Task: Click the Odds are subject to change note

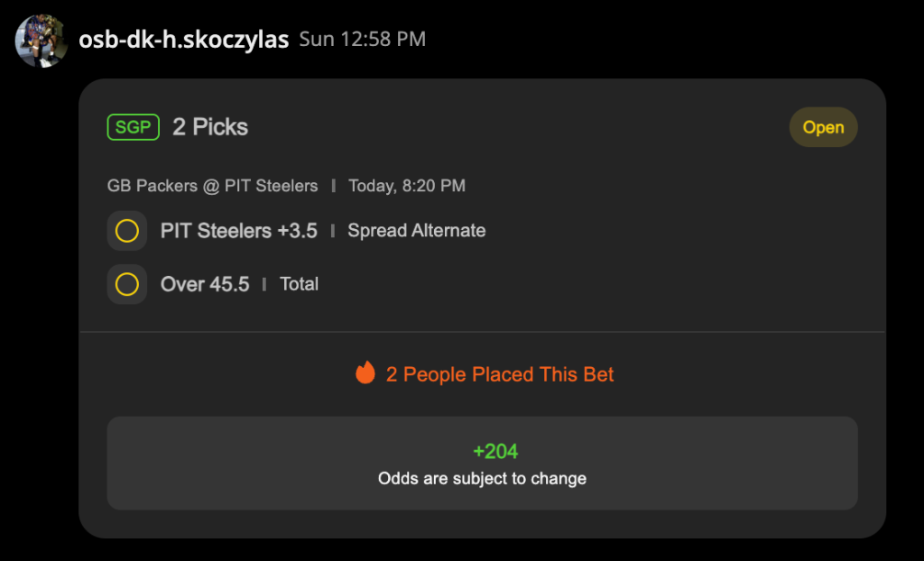Action: [x=482, y=478]
